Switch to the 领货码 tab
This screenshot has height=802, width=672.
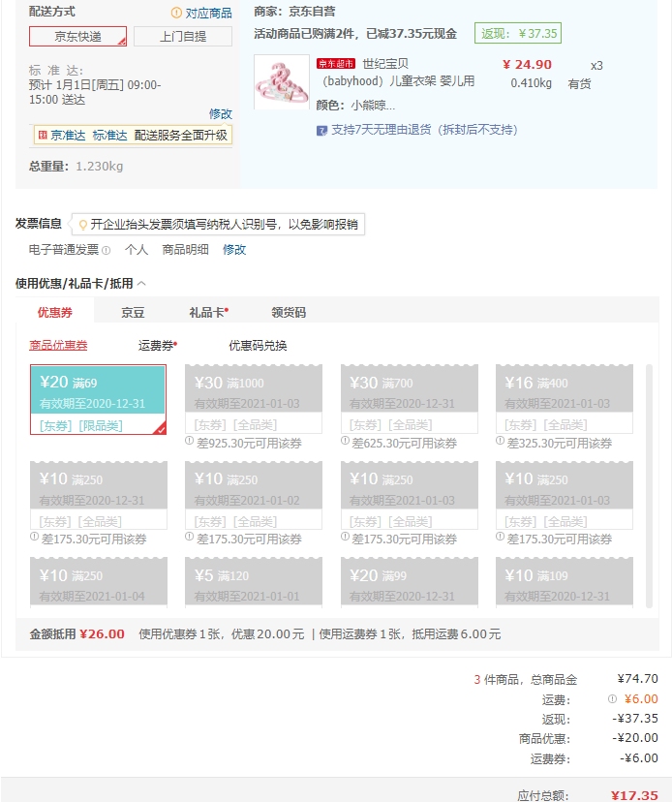289,313
